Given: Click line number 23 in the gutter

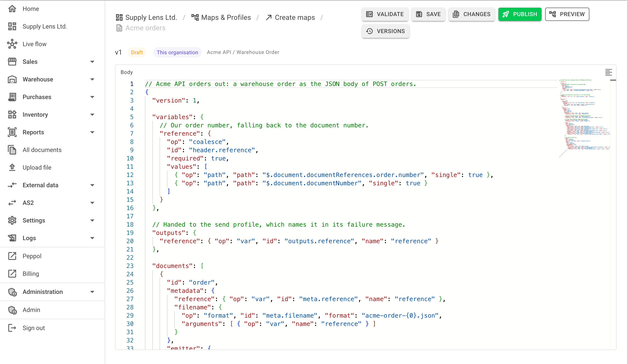Looking at the screenshot, I should [x=130, y=266].
